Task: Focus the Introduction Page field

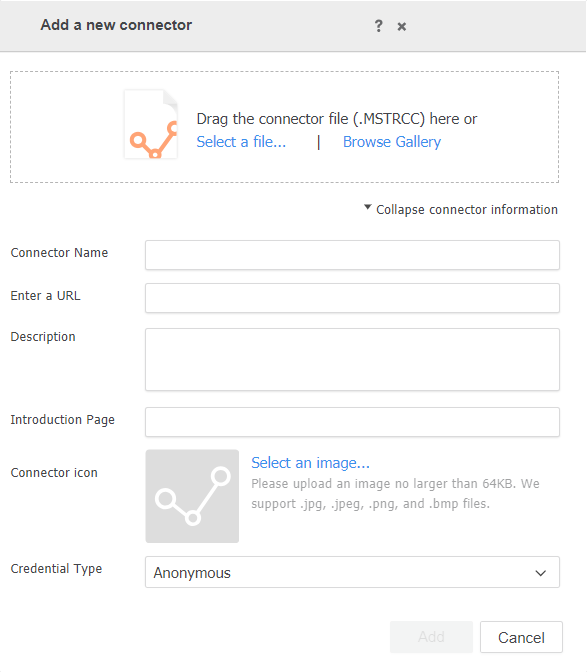Action: point(352,422)
